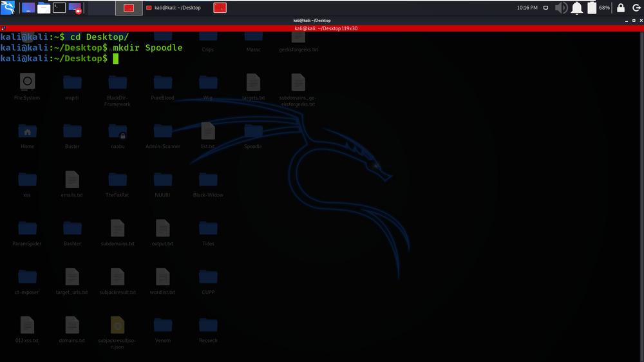The height and width of the screenshot is (362, 644).
Task: Click the blue Show Desktop panel launcher
Action: pos(28,8)
